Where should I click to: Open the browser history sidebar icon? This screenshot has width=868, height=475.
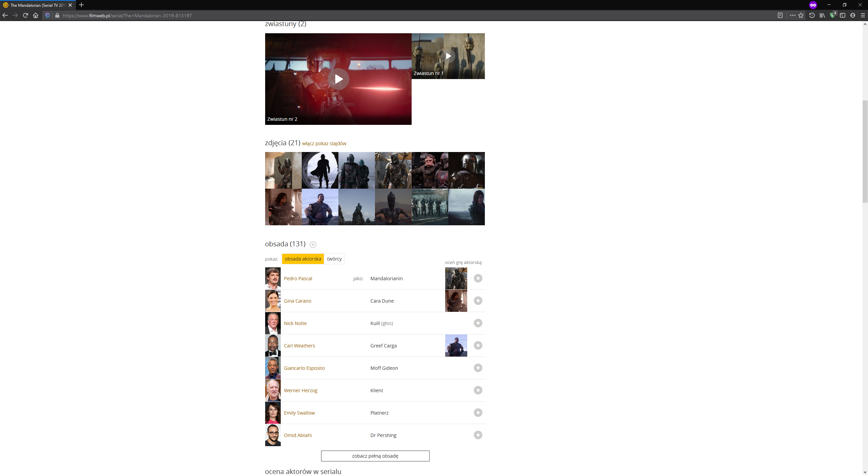[x=812, y=15]
